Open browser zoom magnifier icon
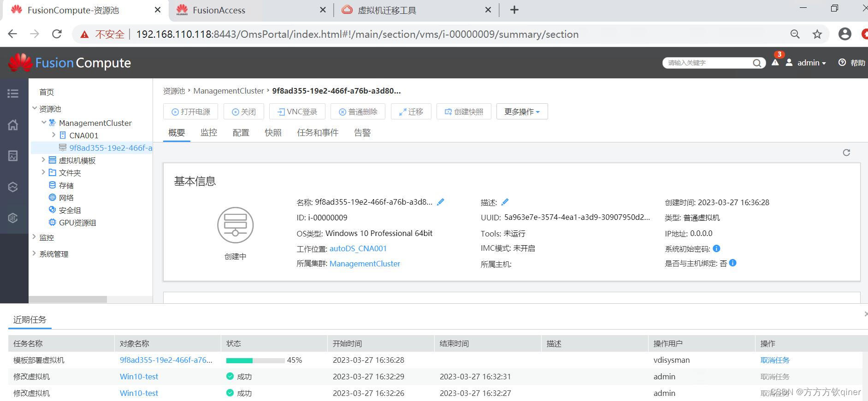 (x=795, y=34)
